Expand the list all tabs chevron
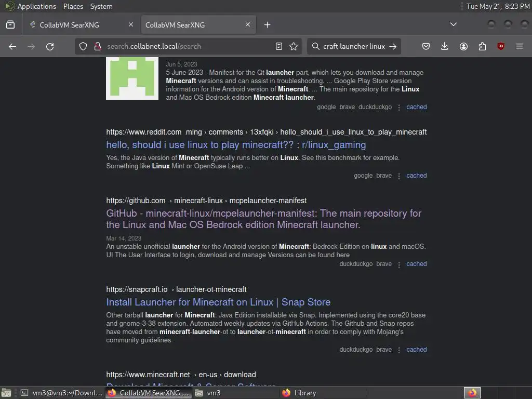Image resolution: width=532 pixels, height=399 pixels. pos(453,24)
